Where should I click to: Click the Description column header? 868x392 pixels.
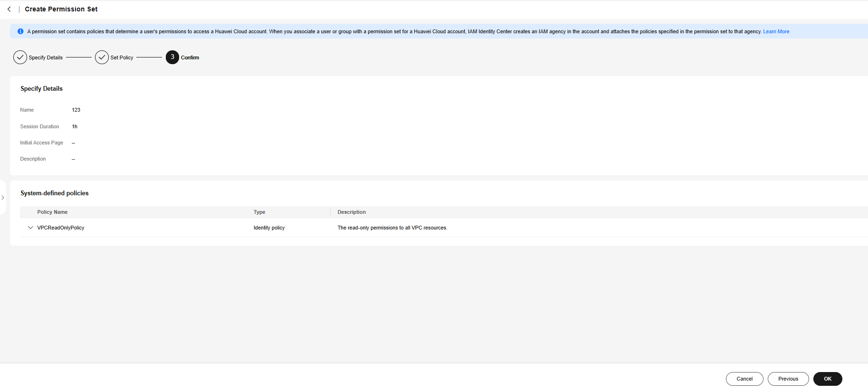click(x=352, y=212)
